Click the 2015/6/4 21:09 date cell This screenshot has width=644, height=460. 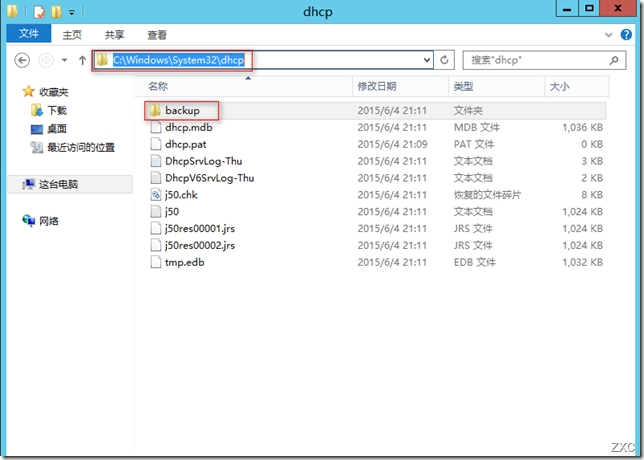pos(392,144)
